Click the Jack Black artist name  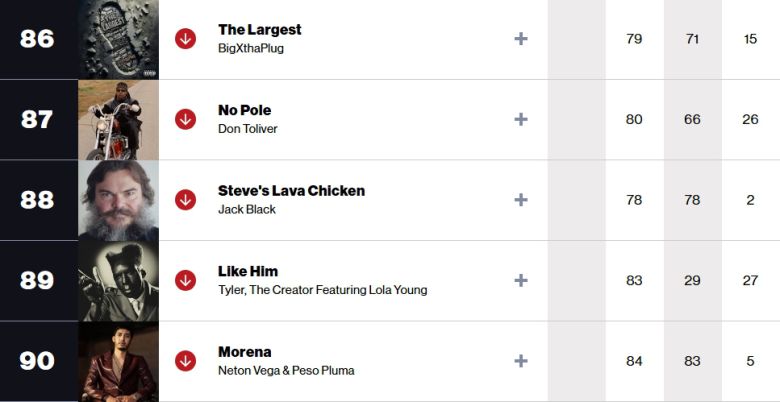click(247, 210)
